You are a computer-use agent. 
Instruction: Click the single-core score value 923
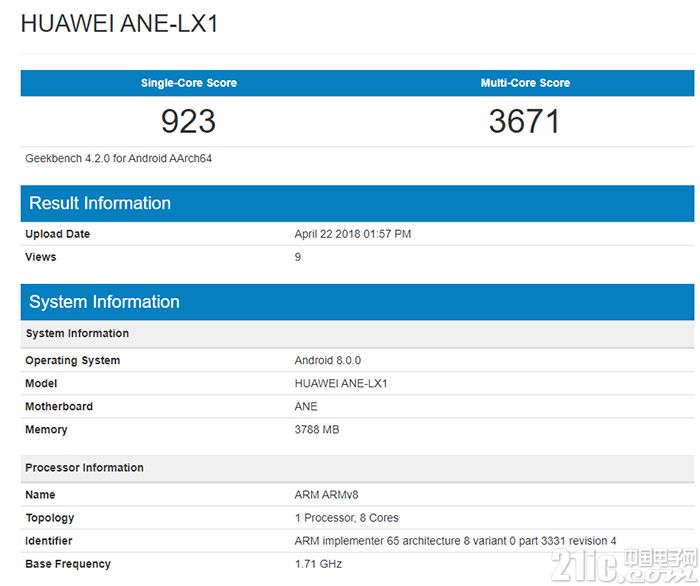pyautogui.click(x=188, y=121)
